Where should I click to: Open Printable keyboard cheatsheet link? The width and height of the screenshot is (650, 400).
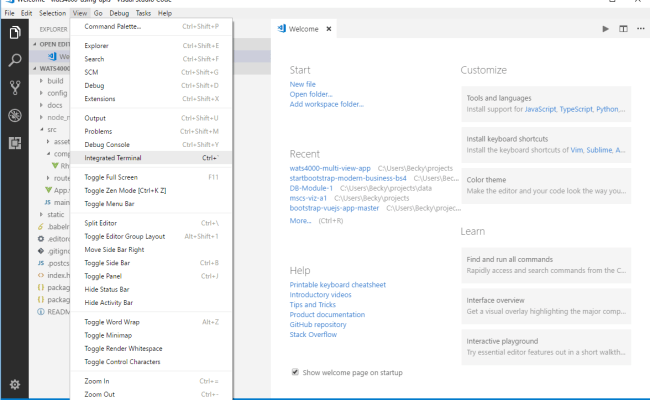pyautogui.click(x=337, y=285)
